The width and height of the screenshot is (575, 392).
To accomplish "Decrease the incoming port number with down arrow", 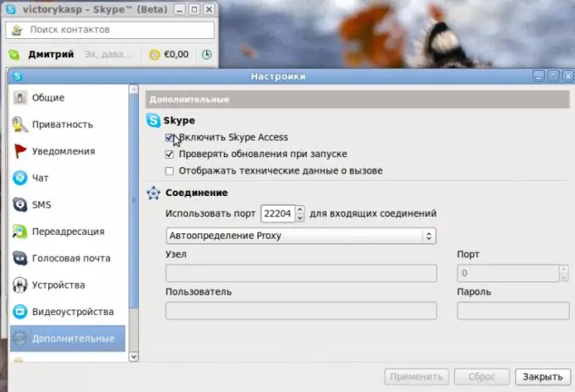I will click(x=300, y=218).
